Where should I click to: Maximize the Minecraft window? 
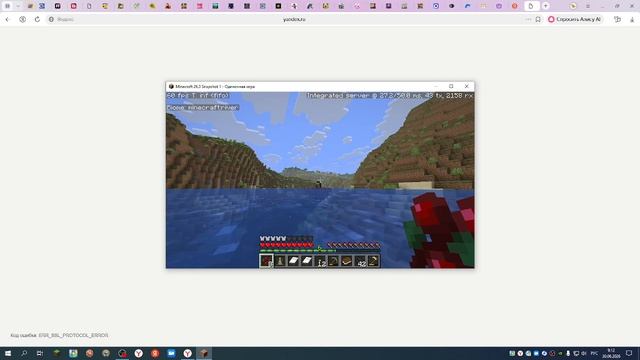click(451, 87)
